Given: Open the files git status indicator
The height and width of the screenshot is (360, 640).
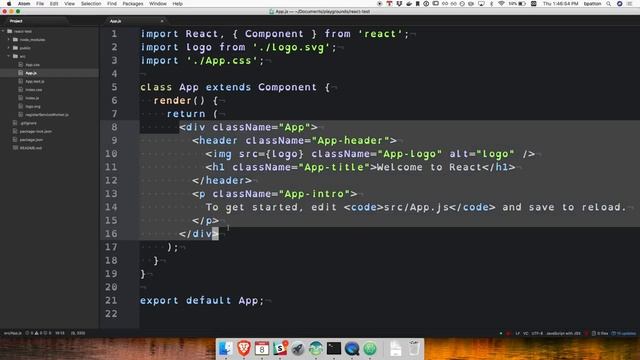Looking at the screenshot, I should 600,333.
